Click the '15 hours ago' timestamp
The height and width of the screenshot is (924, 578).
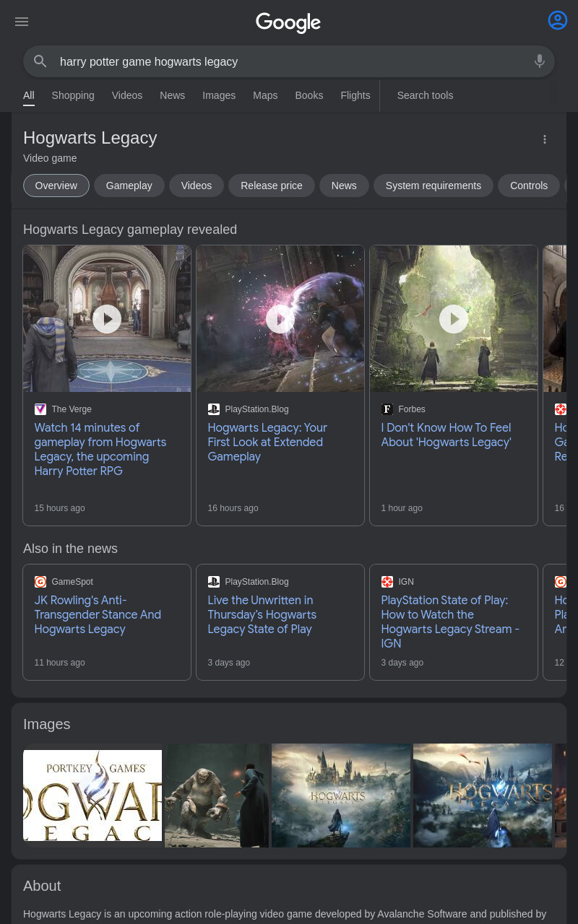pyautogui.click(x=60, y=508)
